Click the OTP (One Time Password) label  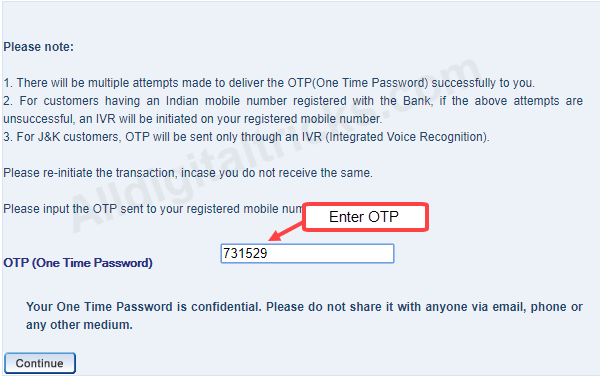(78, 263)
